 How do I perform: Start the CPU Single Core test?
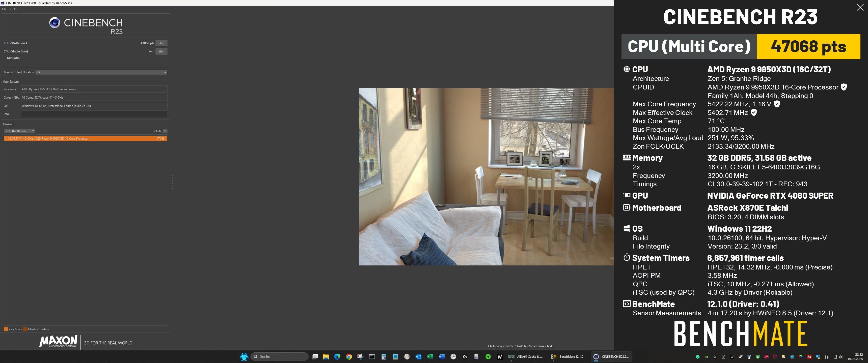click(x=161, y=51)
